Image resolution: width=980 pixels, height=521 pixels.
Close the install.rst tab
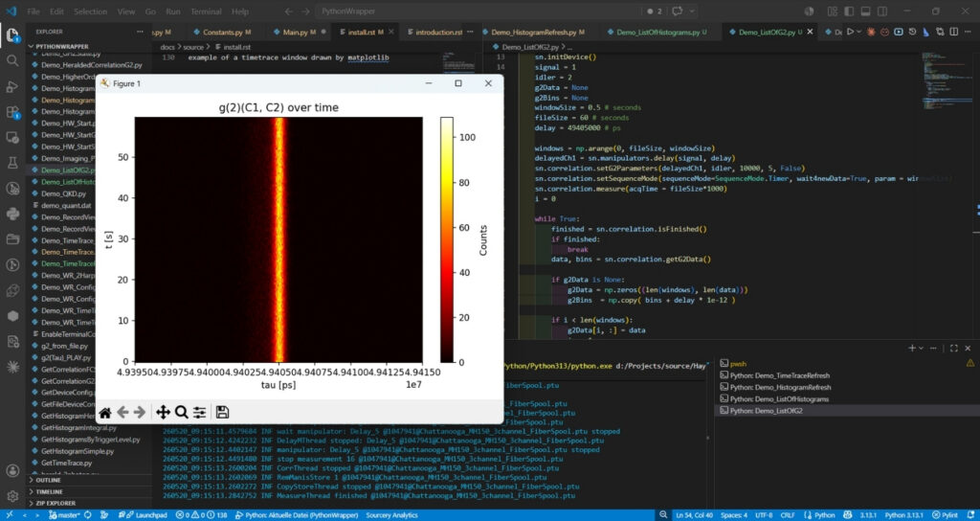[x=390, y=32]
